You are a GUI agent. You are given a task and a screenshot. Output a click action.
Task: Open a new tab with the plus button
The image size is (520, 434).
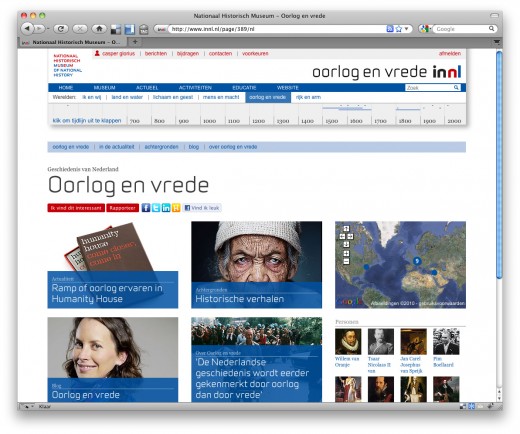coord(135,42)
